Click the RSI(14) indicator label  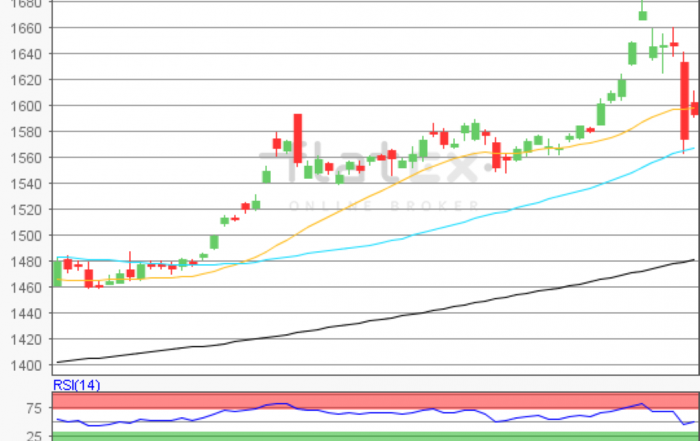[x=76, y=385]
